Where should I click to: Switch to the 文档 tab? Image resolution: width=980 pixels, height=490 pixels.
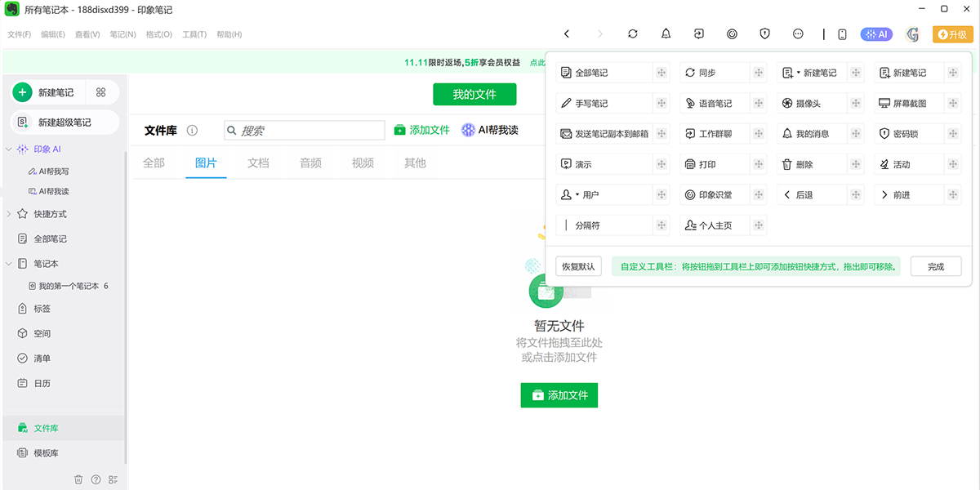[258, 163]
